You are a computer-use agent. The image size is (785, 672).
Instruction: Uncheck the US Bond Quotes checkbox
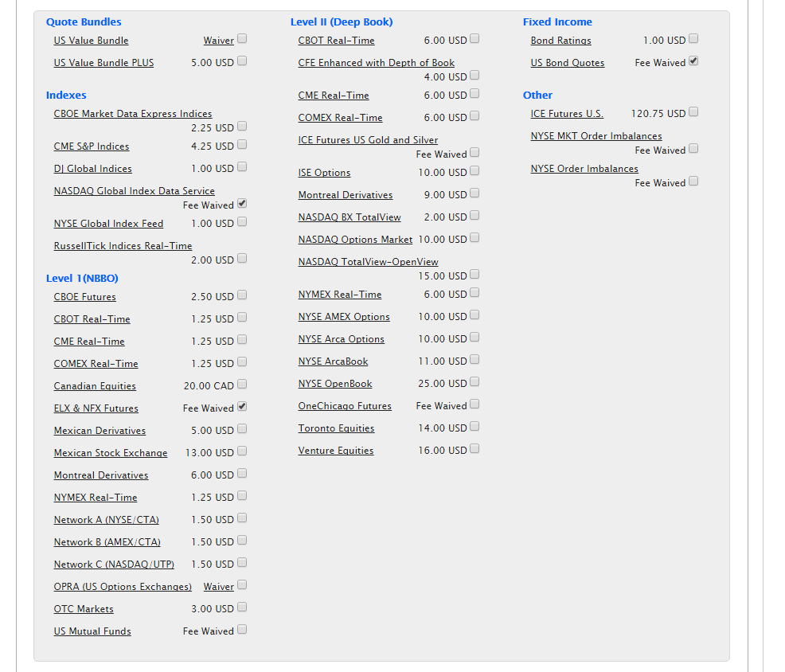coord(694,61)
